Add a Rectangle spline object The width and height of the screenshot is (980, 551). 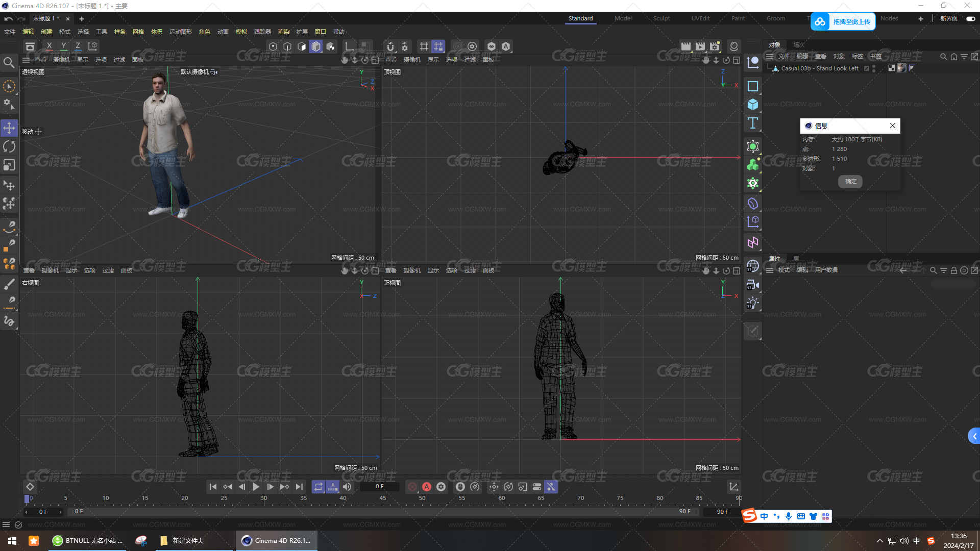tap(753, 86)
